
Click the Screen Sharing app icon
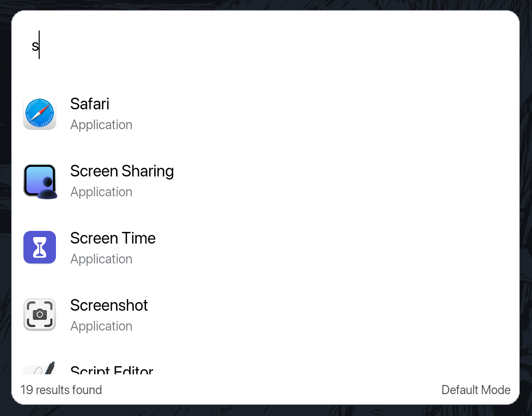(x=40, y=181)
